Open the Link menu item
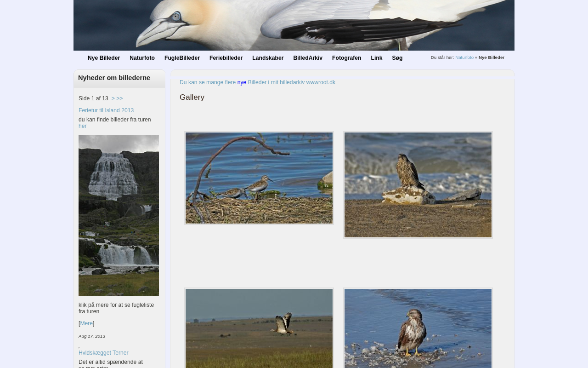This screenshot has height=368, width=588. (376, 58)
